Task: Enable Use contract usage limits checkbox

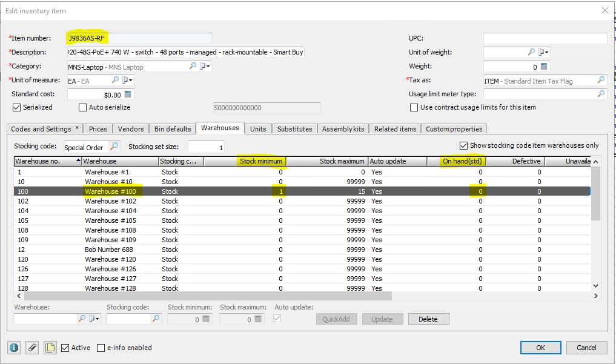Action: 414,107
